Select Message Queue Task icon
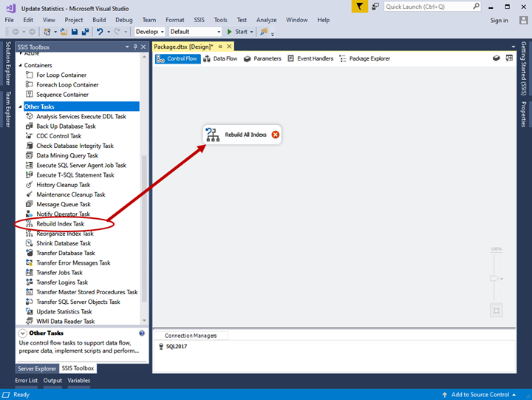 tap(30, 204)
